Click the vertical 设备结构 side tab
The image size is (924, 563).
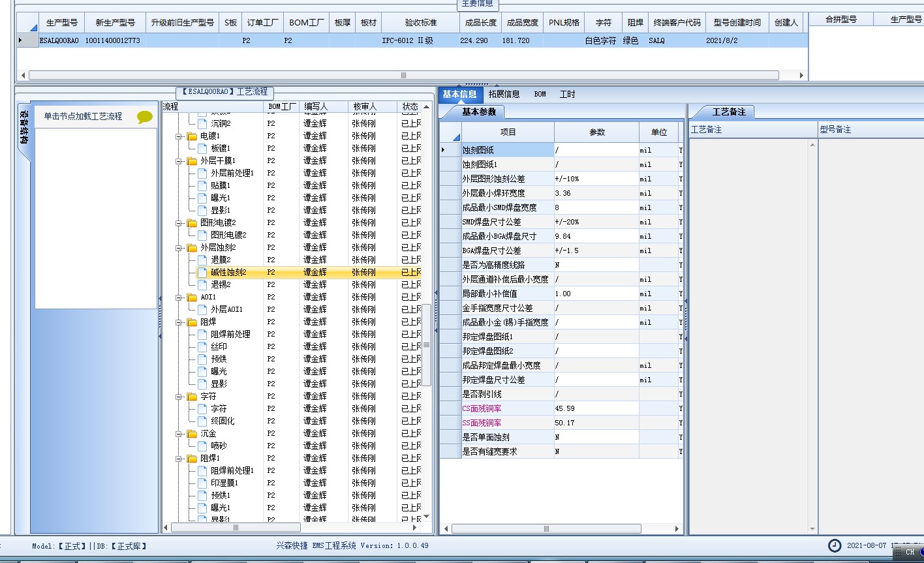[x=23, y=127]
